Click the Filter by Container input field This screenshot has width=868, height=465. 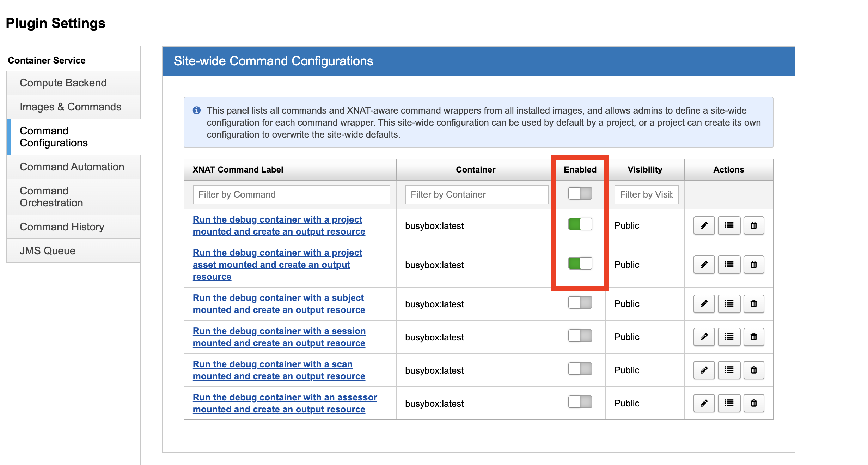[x=476, y=194]
